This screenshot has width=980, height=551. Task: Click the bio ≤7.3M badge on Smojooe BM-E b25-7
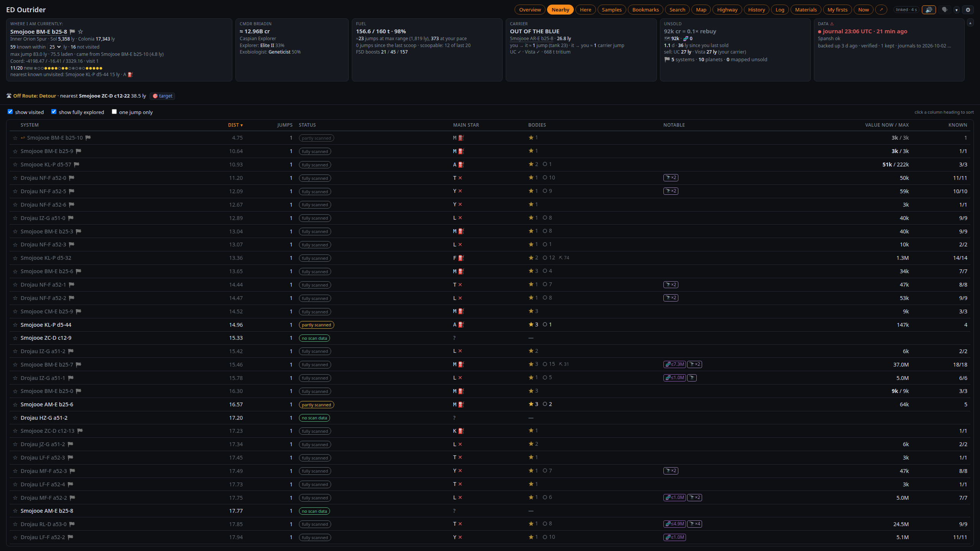coord(675,364)
